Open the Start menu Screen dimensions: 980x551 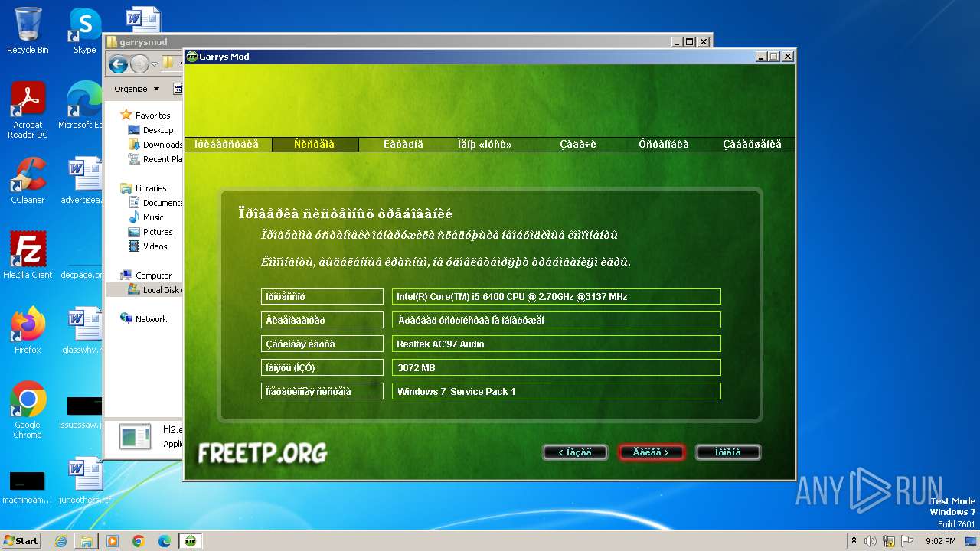point(21,541)
